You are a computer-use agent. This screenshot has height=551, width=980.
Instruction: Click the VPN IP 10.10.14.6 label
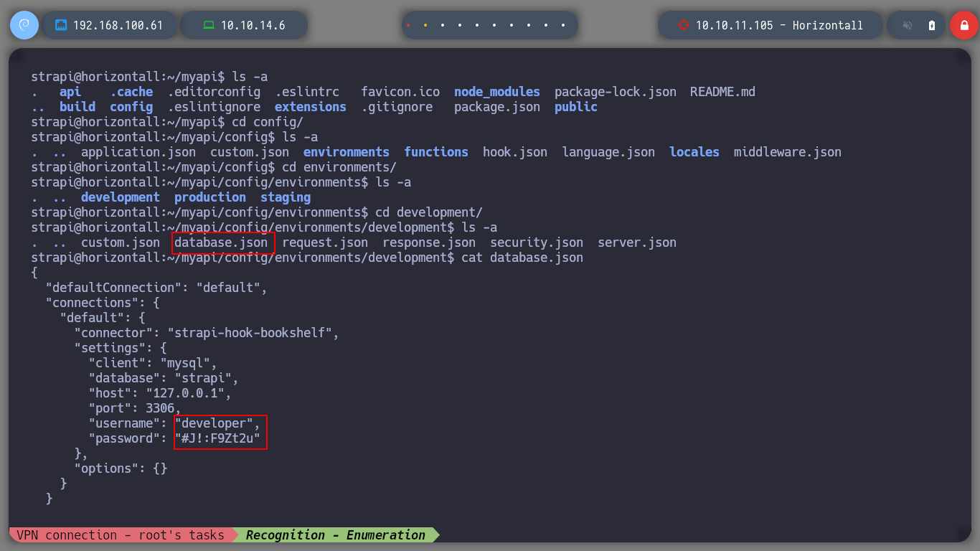click(253, 25)
